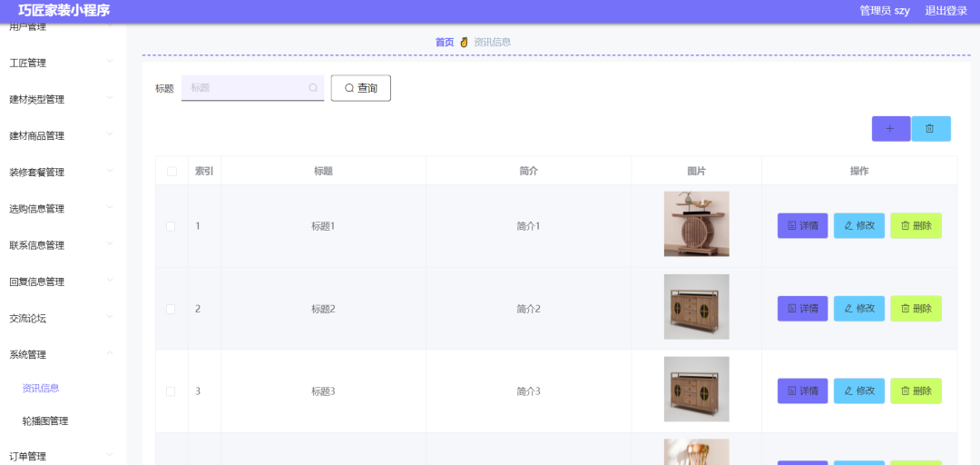
Task: Open the cabinet thumbnail in row 标题2
Action: pyautogui.click(x=696, y=307)
